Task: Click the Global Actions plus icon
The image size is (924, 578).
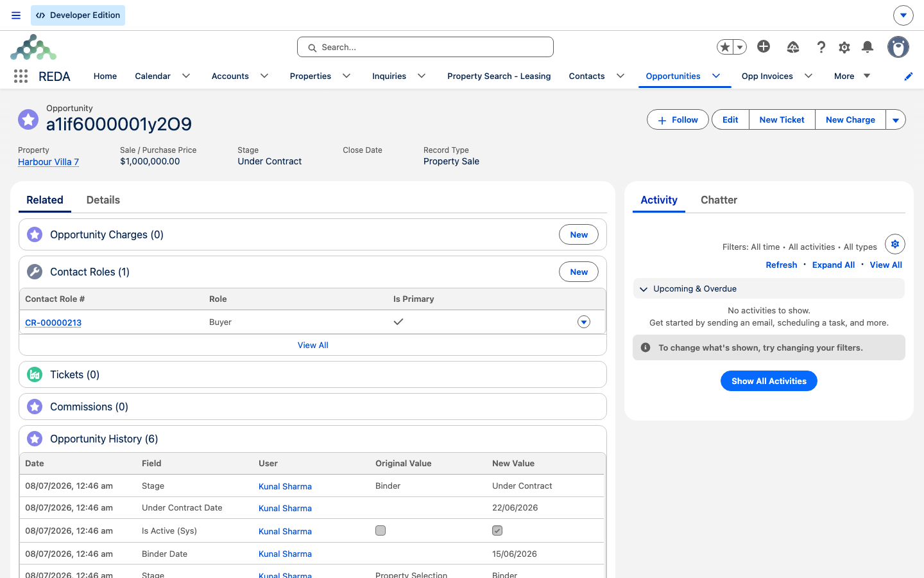Action: coord(764,46)
